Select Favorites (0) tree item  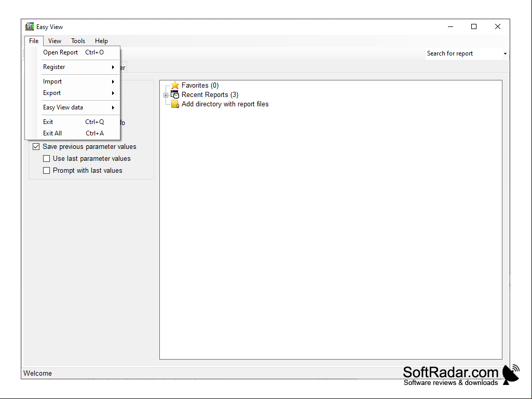pos(200,85)
